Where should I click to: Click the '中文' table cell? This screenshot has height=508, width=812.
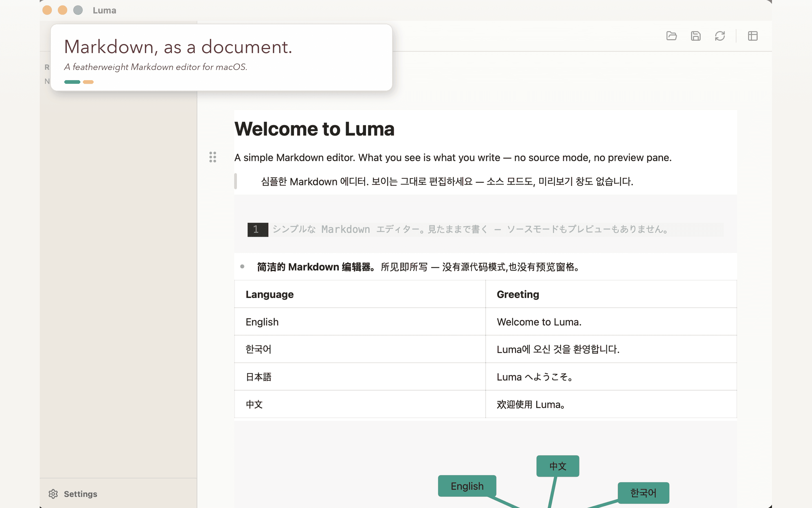(360, 404)
